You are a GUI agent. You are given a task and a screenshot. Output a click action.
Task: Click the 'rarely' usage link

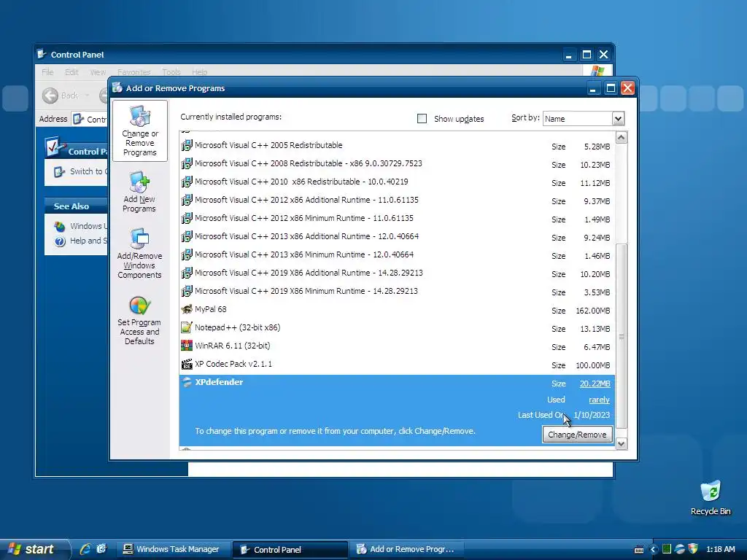click(599, 400)
